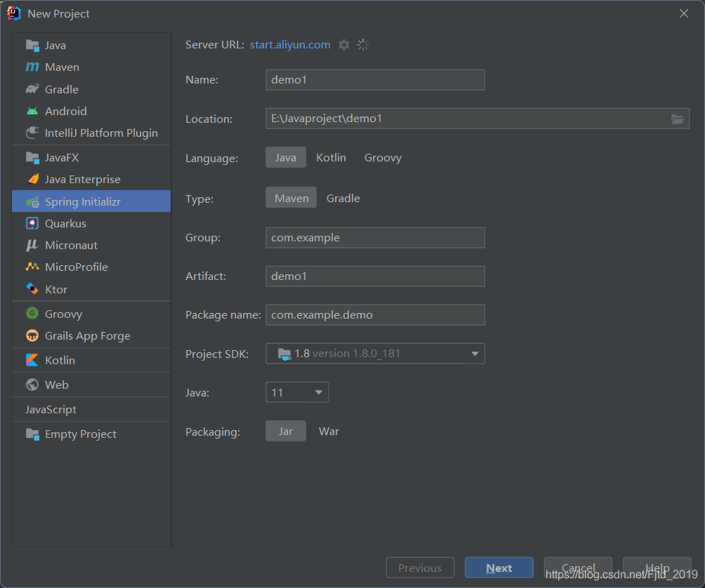Select Ktor list entry label
Viewport: 705px width, 588px height.
pyautogui.click(x=56, y=289)
